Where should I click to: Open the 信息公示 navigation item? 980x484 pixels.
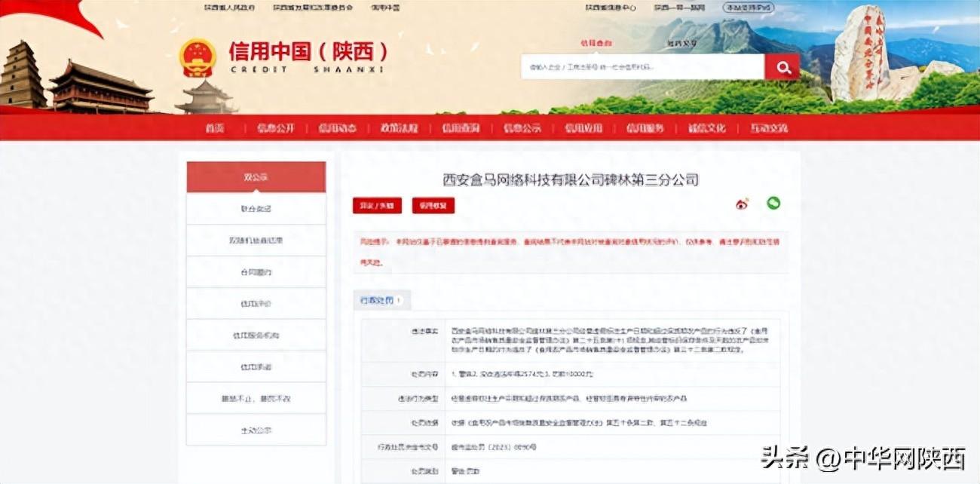click(x=522, y=128)
